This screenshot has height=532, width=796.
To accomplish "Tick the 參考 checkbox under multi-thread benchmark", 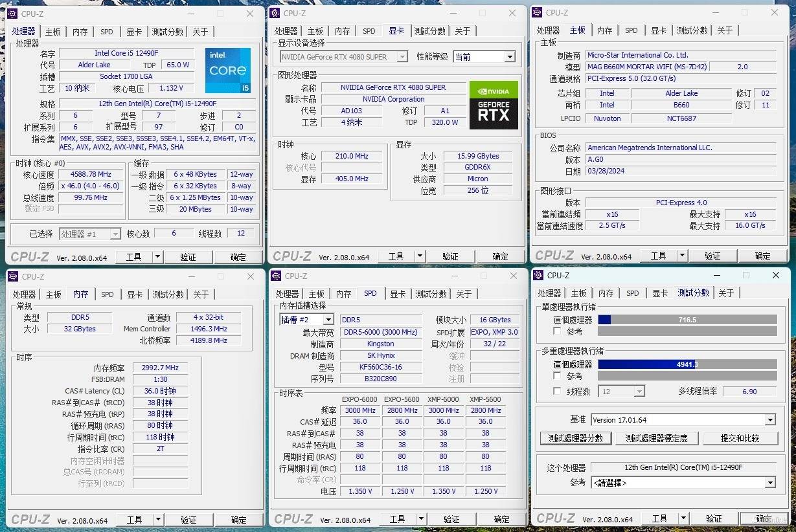I will coord(557,375).
